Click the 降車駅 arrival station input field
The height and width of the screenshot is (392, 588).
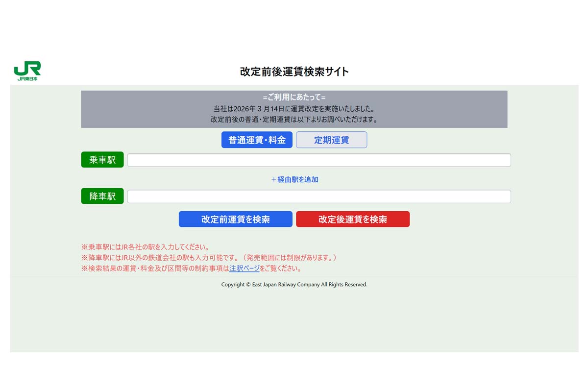[x=318, y=196]
